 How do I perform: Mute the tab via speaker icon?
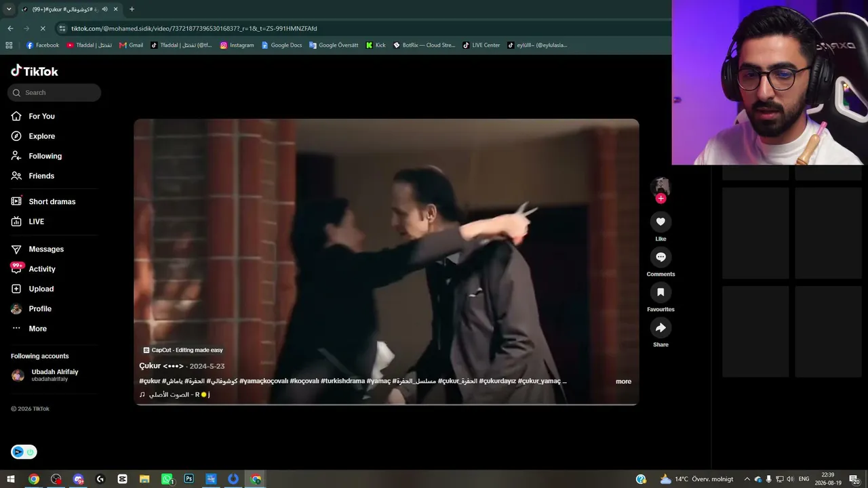coord(104,9)
